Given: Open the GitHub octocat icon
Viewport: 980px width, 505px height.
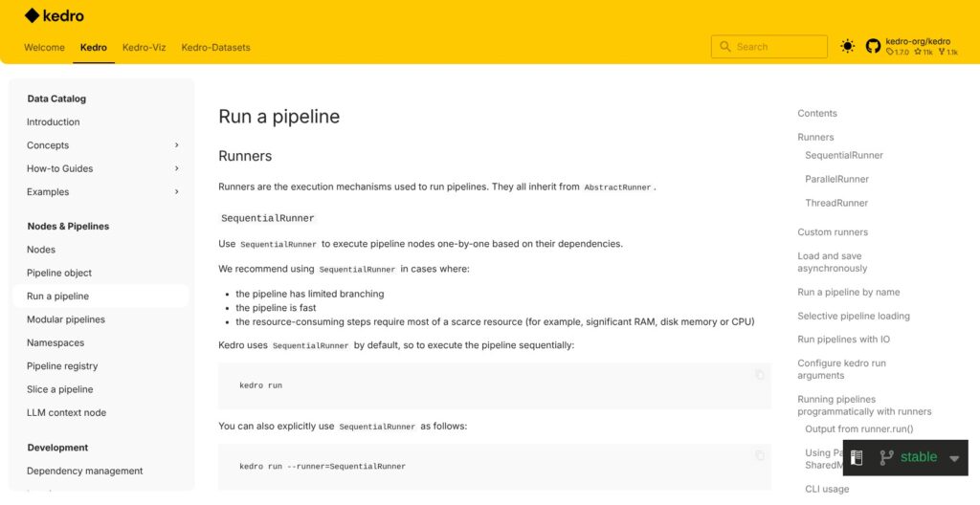Looking at the screenshot, I should (x=873, y=46).
